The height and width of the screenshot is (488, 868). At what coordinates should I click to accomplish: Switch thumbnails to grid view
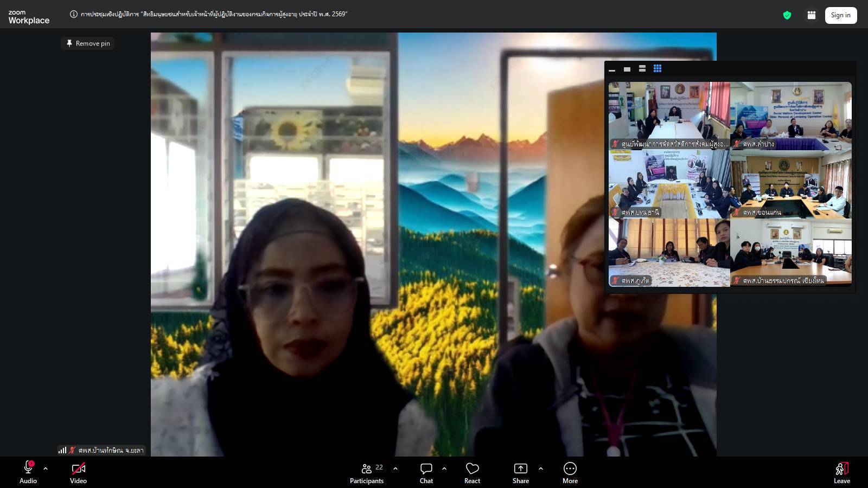point(657,69)
